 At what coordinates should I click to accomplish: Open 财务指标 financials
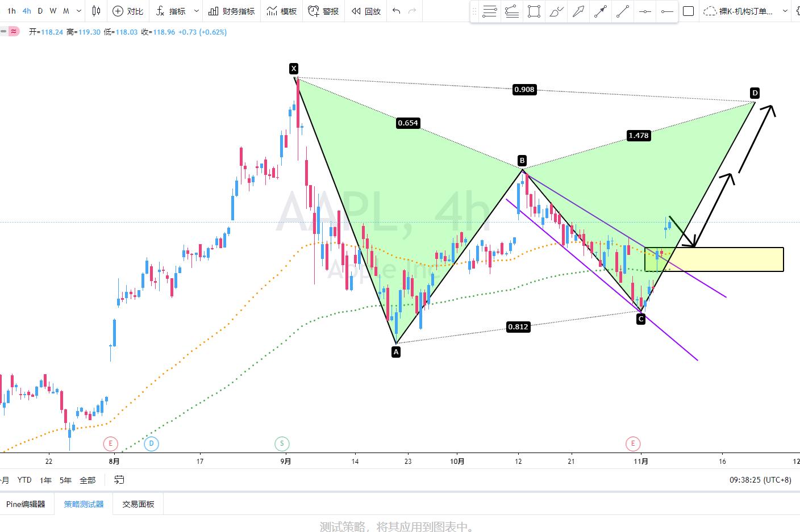(231, 11)
